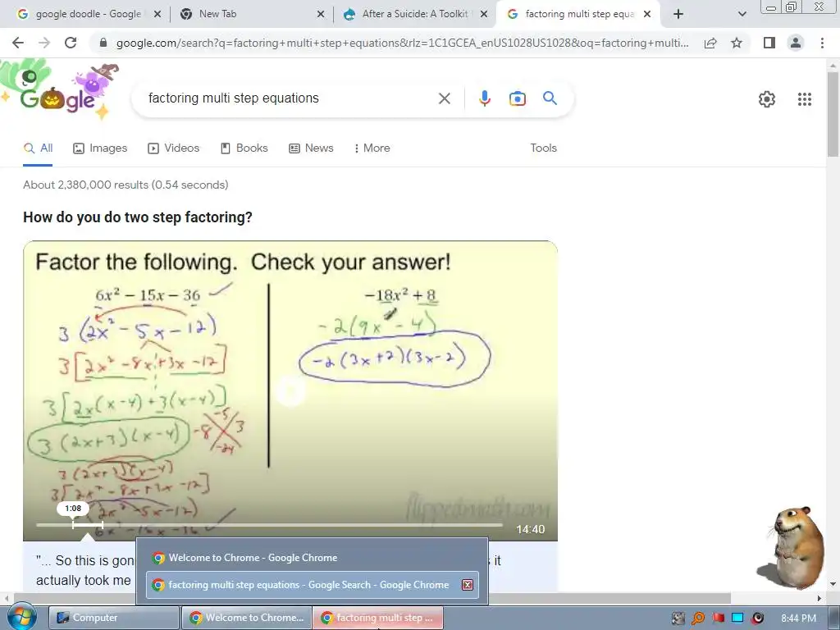840x630 pixels.
Task: Click the round black speaker tray icon
Action: [x=757, y=619]
